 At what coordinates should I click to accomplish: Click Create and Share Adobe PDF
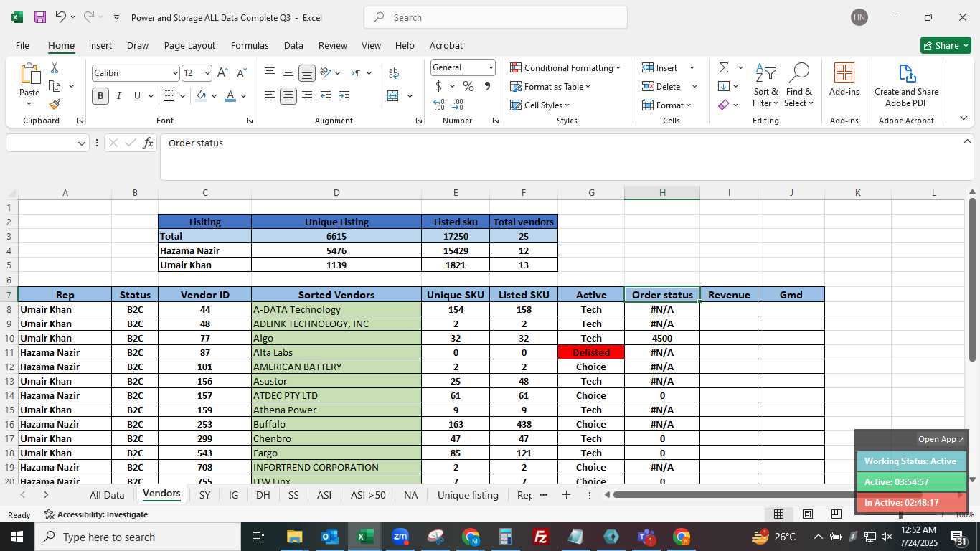coord(906,85)
